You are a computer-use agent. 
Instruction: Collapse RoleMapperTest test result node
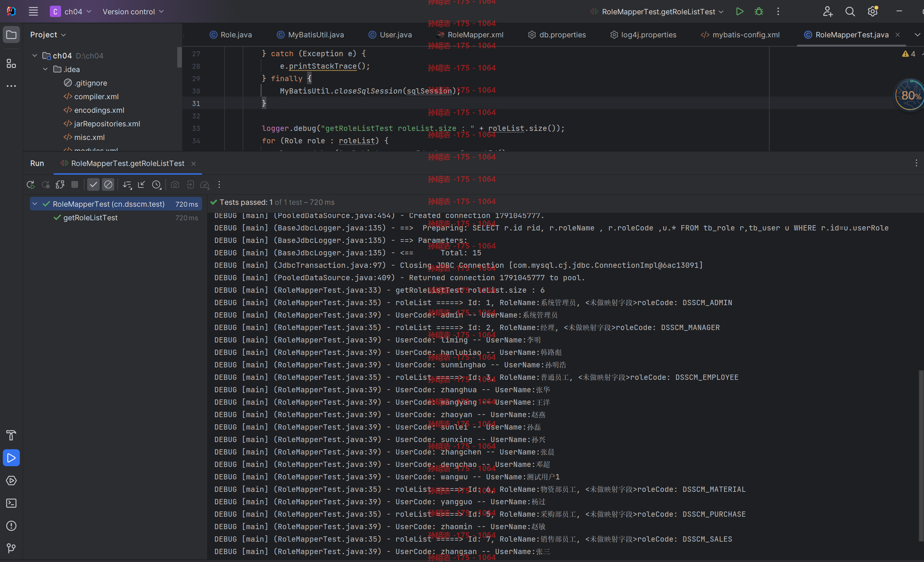[x=35, y=204]
